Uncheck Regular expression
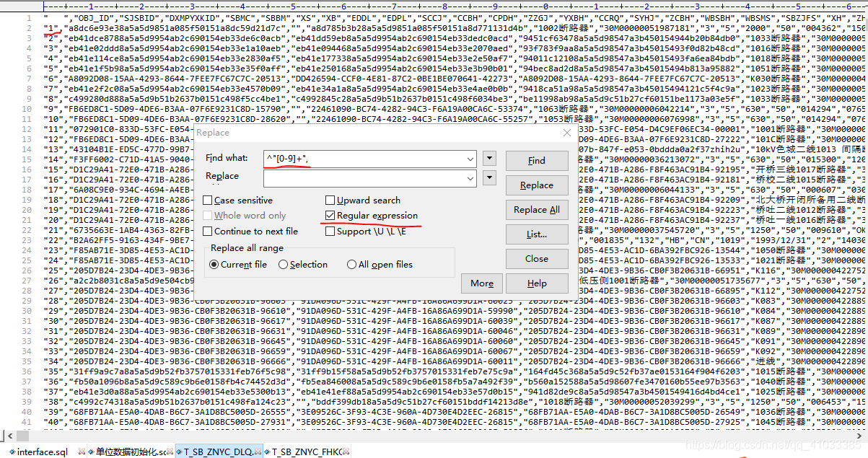Viewport: 868px width, 458px height. click(330, 216)
